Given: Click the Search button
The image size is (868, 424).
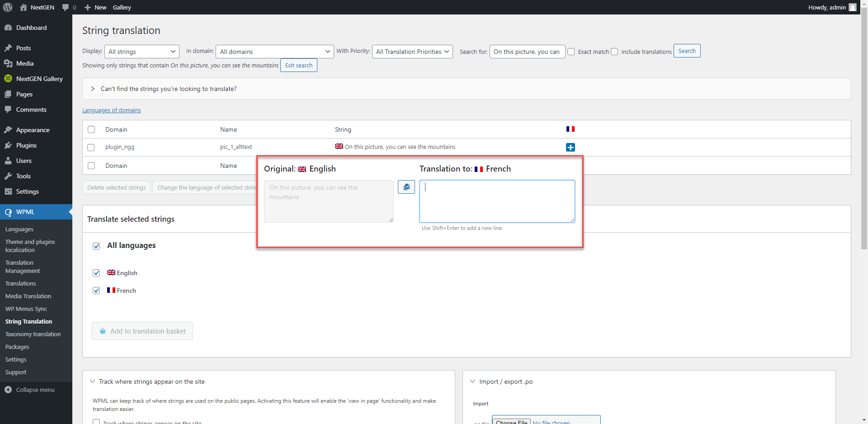Looking at the screenshot, I should click(x=687, y=51).
